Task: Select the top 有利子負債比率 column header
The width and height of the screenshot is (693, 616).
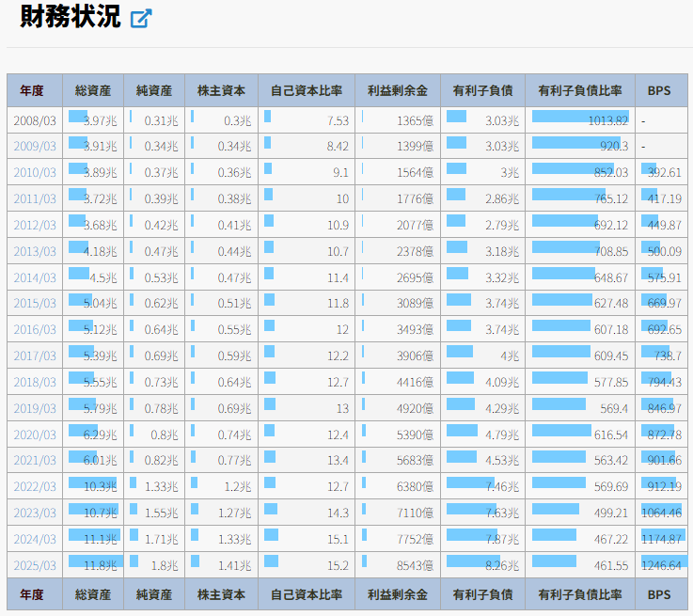Action: pyautogui.click(x=580, y=91)
